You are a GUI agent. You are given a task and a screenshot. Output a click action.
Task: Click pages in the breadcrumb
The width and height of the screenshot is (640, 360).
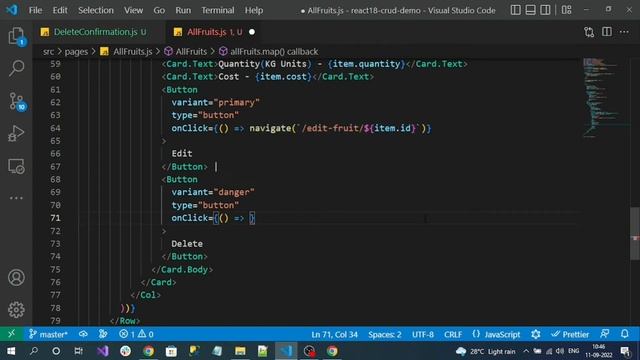point(76,51)
